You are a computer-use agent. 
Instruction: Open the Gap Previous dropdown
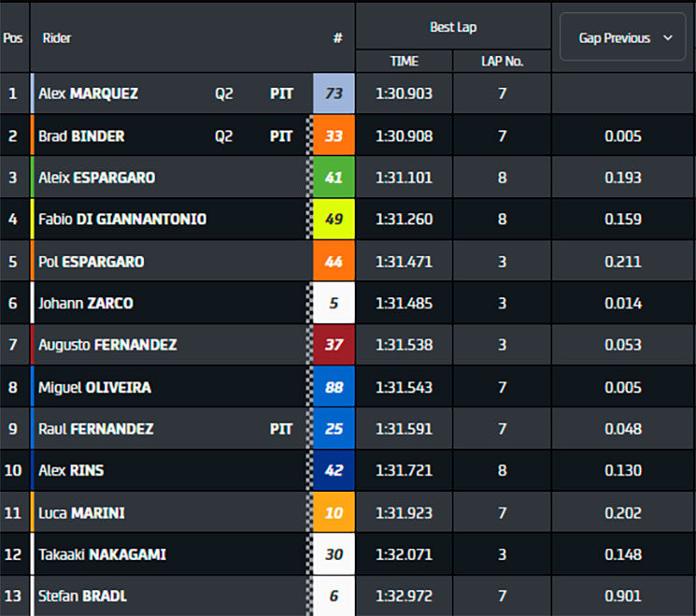click(x=623, y=36)
